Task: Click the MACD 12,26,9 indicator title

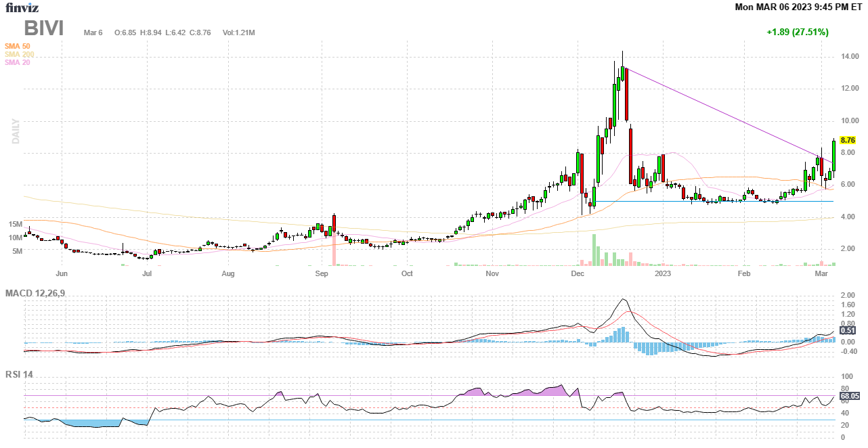Action: [40, 293]
